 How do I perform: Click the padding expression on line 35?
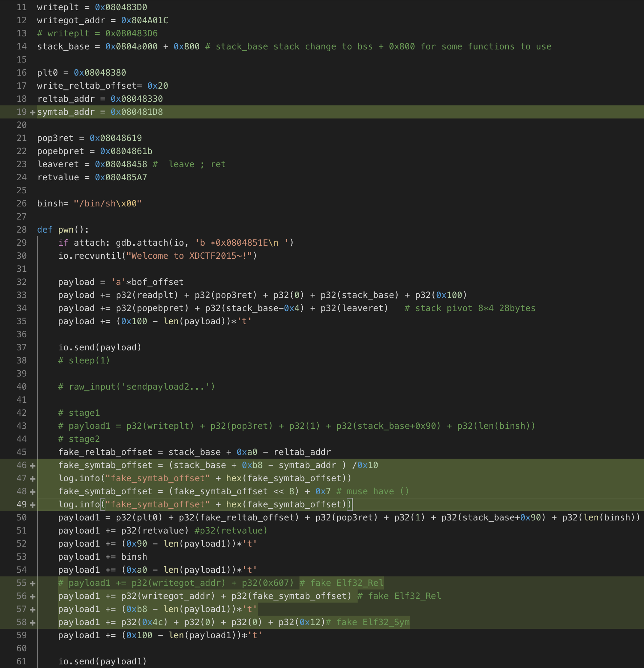point(184,321)
